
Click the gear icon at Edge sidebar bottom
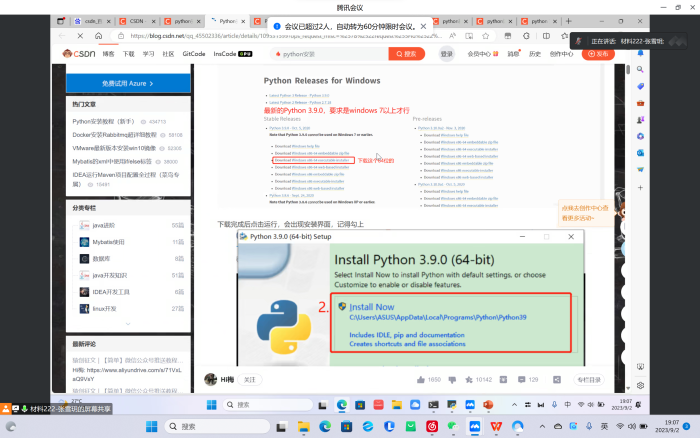(640, 385)
